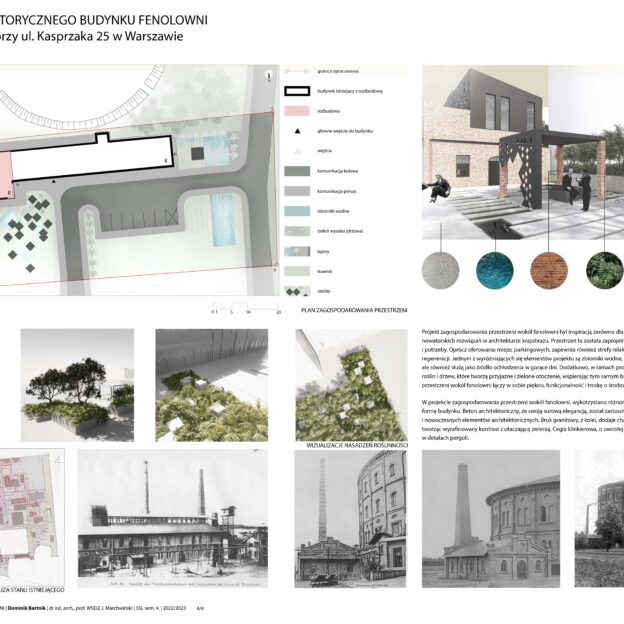Click the boundary line symbol in the legend

coord(297,71)
